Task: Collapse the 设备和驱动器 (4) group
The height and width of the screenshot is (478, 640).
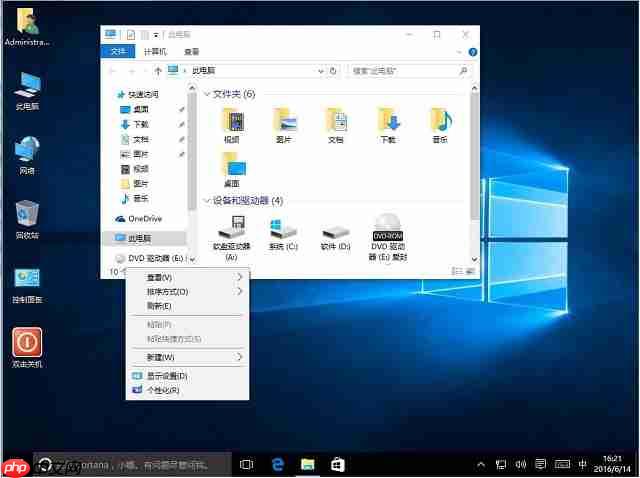Action: coord(207,200)
